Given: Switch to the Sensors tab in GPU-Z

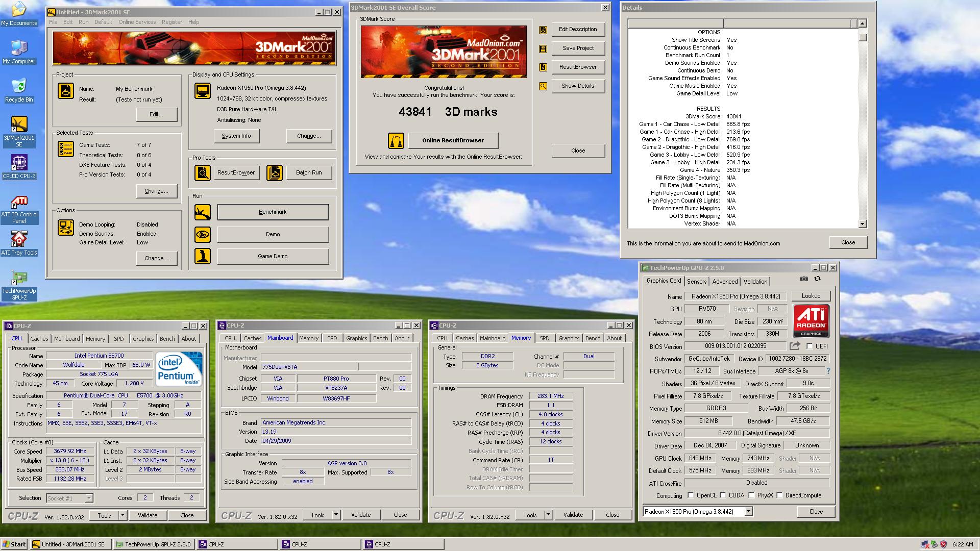Looking at the screenshot, I should 696,282.
